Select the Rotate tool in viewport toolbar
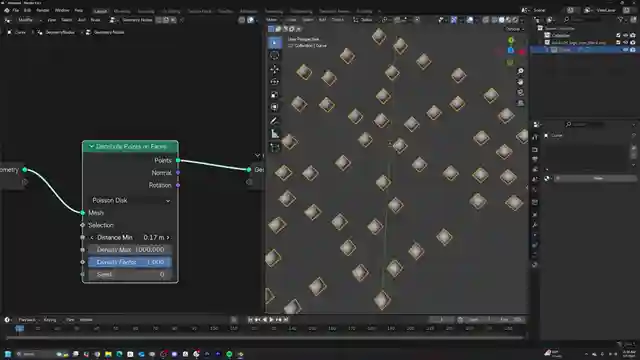The height and width of the screenshot is (360, 640). [274, 82]
